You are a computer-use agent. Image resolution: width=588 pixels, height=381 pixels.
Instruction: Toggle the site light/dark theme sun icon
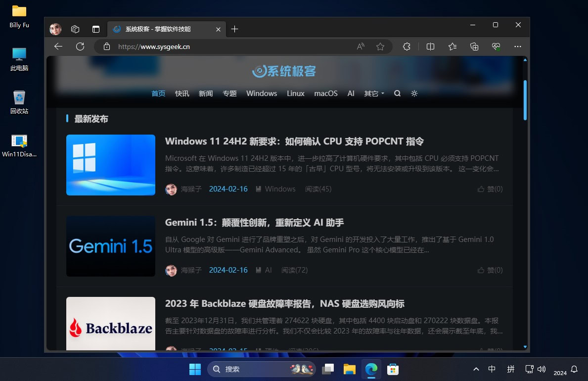414,94
